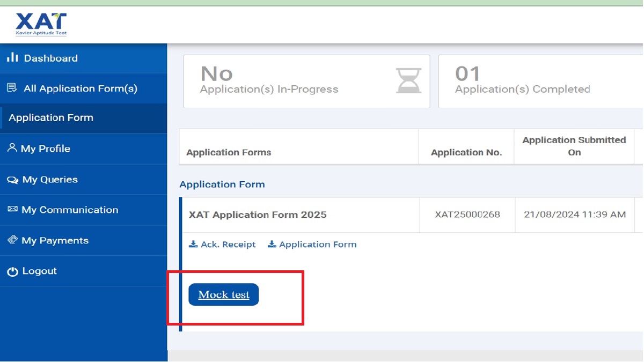The width and height of the screenshot is (644, 362).
Task: Click application number XAT25000268
Action: (467, 215)
